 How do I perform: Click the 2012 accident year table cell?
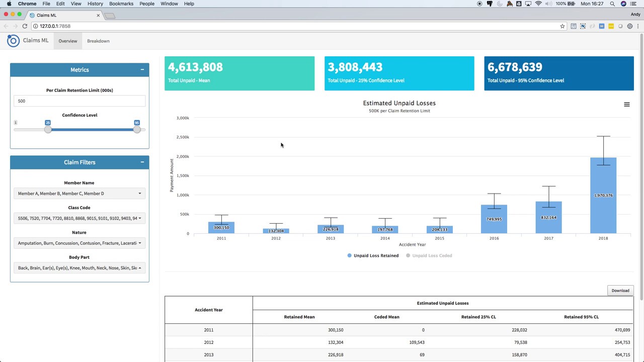(209, 342)
